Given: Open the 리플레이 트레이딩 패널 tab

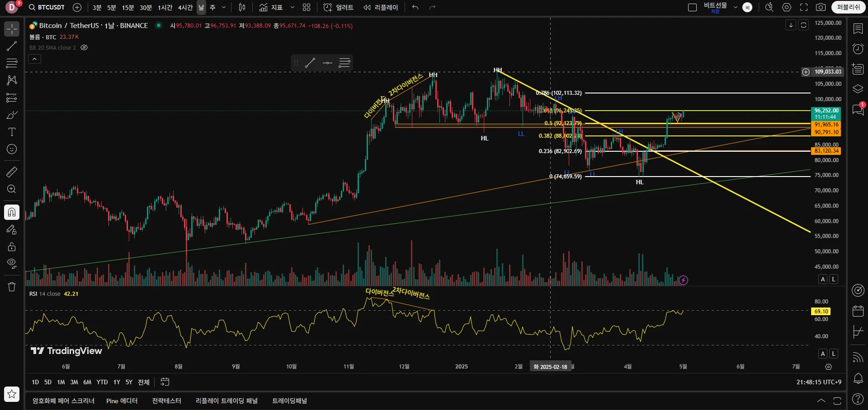Looking at the screenshot, I should tap(226, 401).
